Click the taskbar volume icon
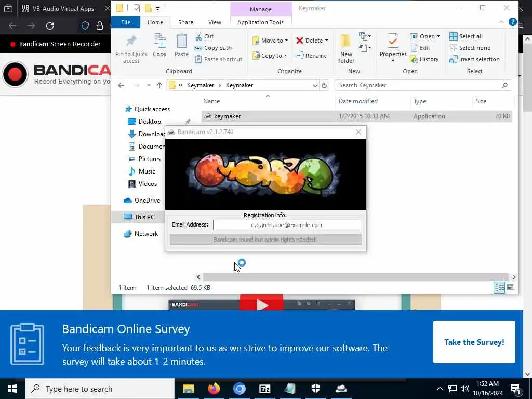532x399 pixels. click(465, 389)
